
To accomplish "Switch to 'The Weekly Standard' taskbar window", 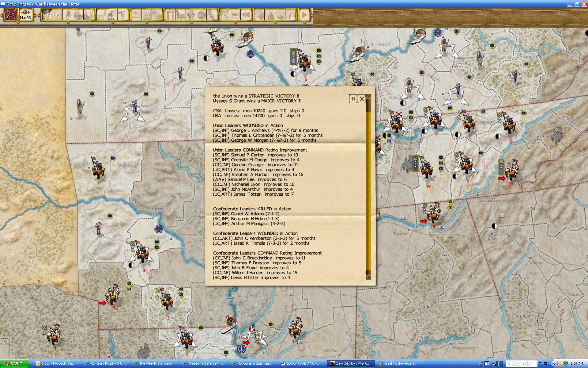I will tap(155, 363).
